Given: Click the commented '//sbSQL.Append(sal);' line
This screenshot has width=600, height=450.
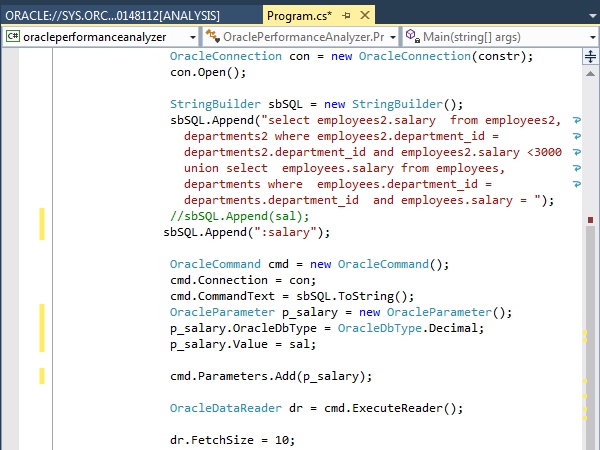Looking at the screenshot, I should [x=239, y=216].
